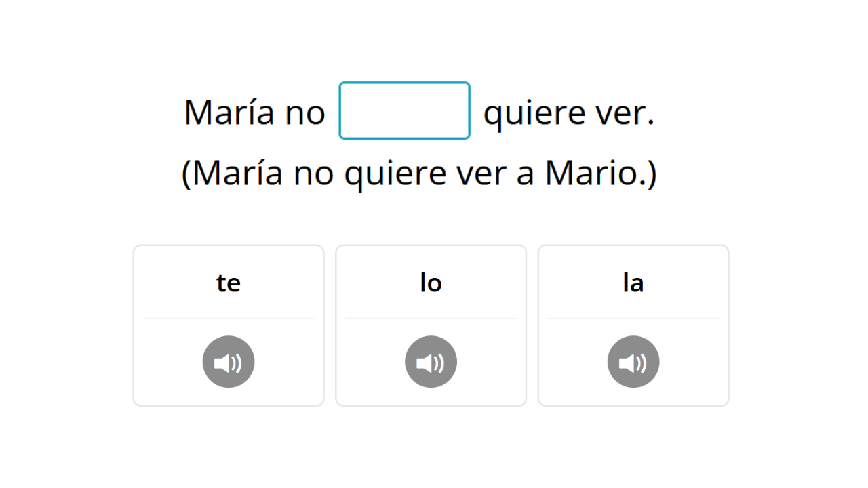Click the hint sentence in parentheses

point(419,173)
